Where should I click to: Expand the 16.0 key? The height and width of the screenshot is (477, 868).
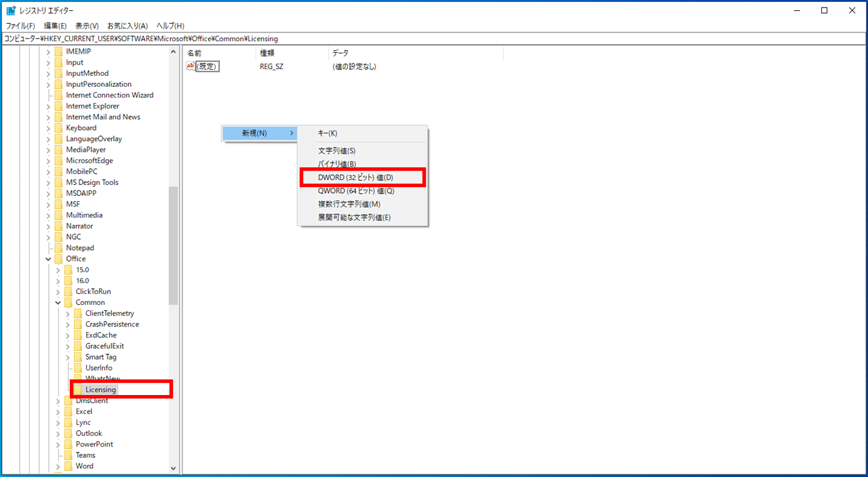(x=58, y=281)
